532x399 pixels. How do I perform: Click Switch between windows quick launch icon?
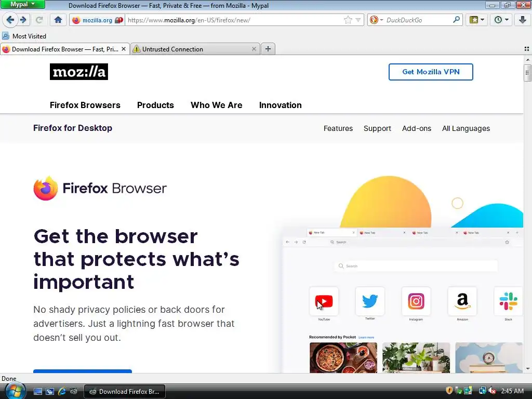click(50, 392)
